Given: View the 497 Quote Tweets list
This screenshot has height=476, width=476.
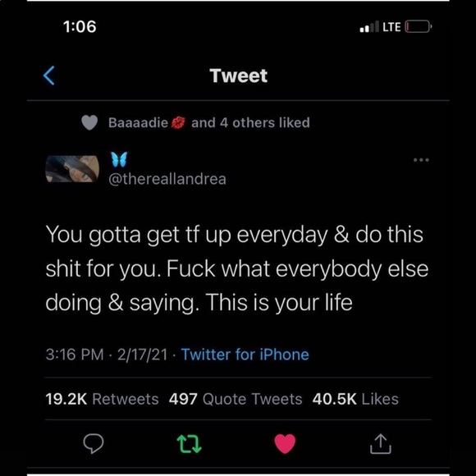Looking at the screenshot, I should click(x=236, y=399).
